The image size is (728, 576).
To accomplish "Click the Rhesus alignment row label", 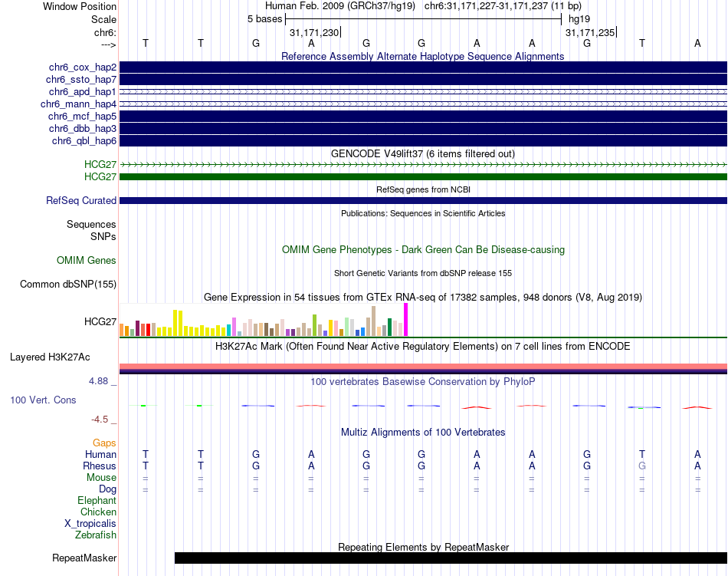I will [100, 466].
